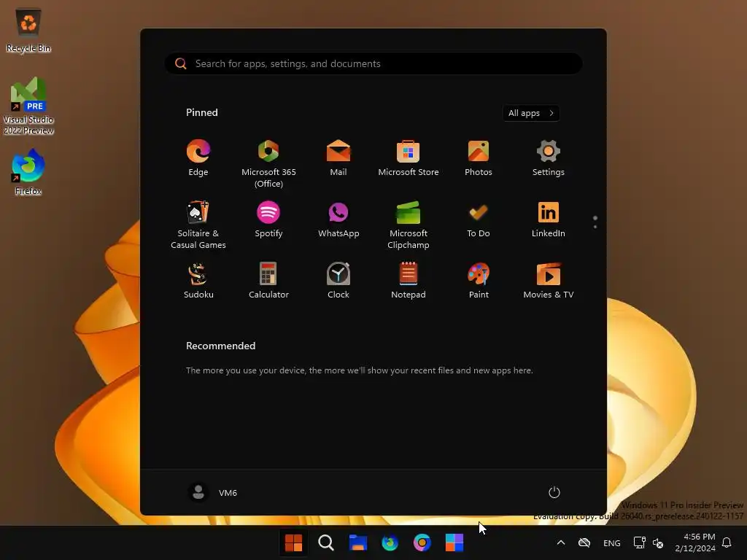Viewport: 747px width, 560px height.
Task: Click the Windows Start button on taskbar
Action: pos(293,542)
